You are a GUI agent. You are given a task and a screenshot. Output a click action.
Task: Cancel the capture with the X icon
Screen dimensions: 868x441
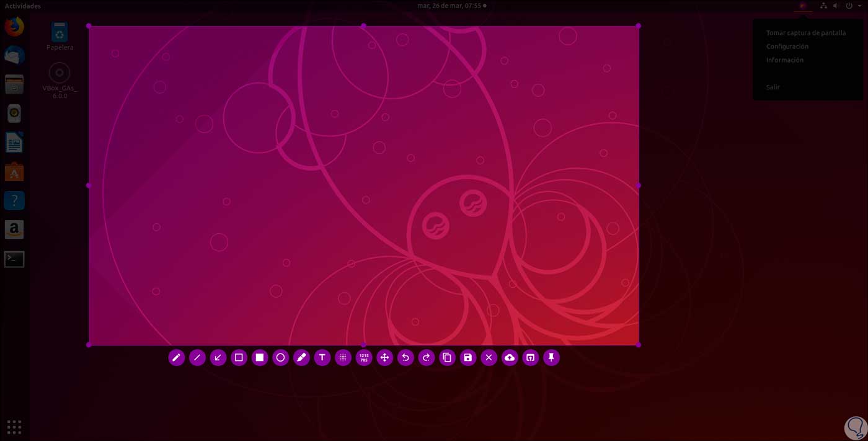pos(489,357)
